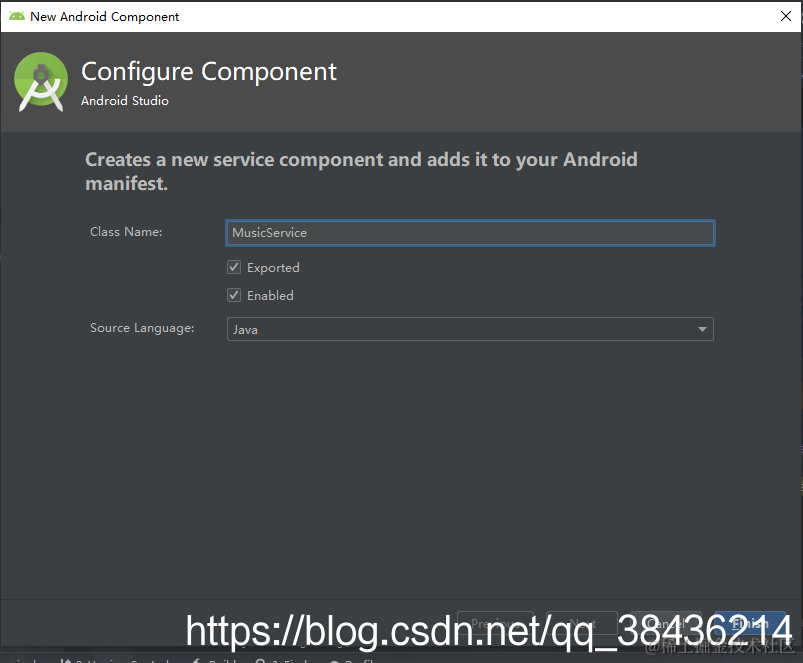Click the Source Language label

point(142,328)
